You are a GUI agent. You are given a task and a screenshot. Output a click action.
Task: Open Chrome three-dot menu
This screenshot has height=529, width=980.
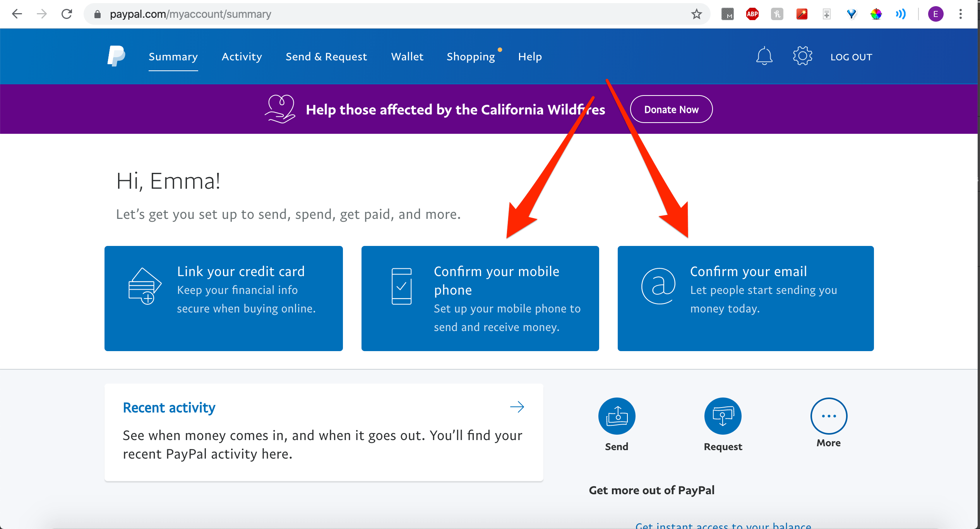(960, 14)
